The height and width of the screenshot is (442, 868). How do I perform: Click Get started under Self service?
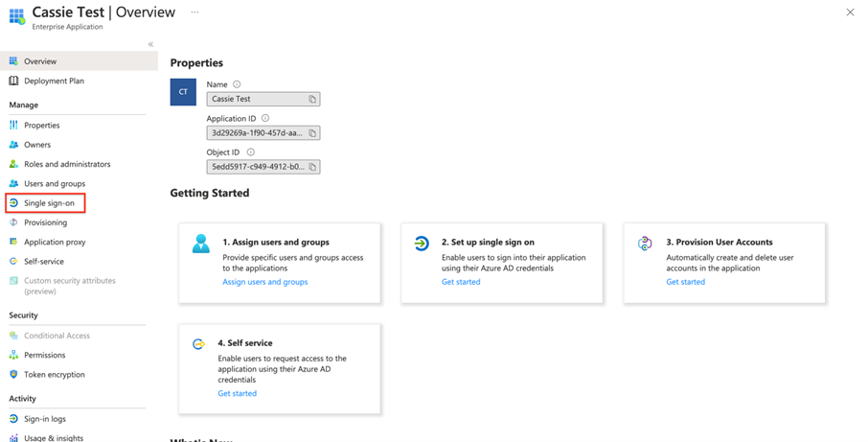coord(237,393)
